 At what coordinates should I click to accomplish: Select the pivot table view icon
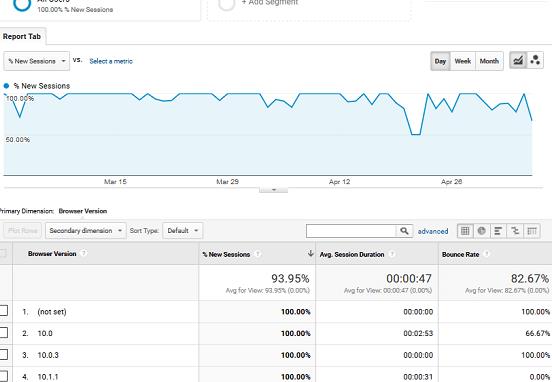tap(532, 231)
